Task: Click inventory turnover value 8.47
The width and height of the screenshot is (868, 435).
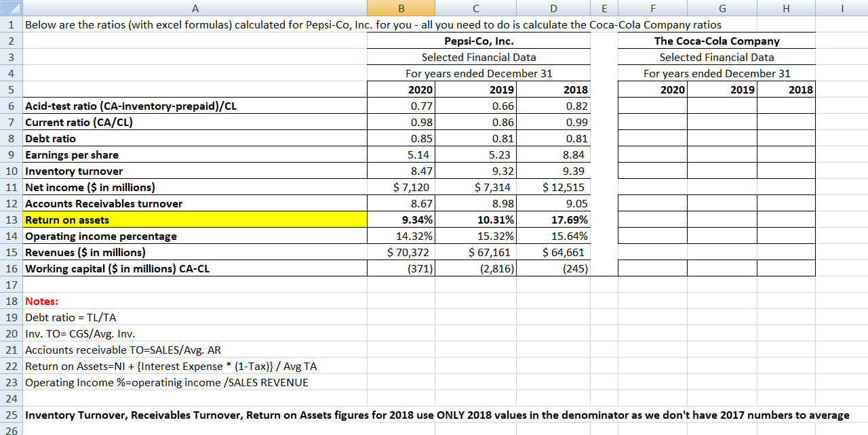Action: coord(401,171)
